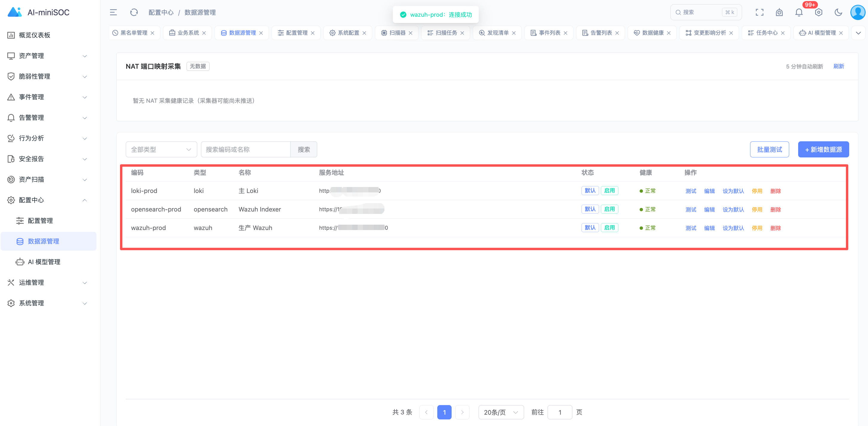The width and height of the screenshot is (868, 426).
Task: Enter fullscreen mode via header icon
Action: tap(759, 13)
